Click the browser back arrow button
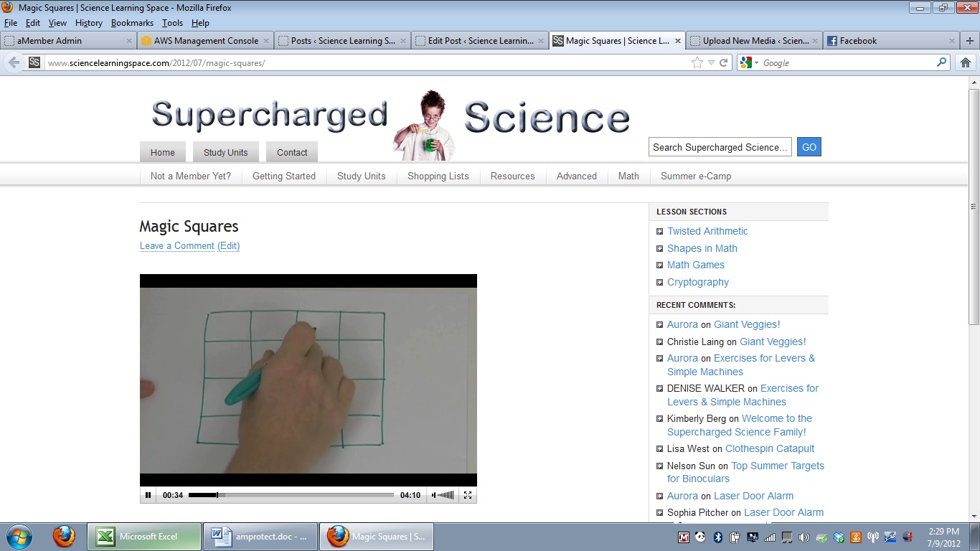This screenshot has width=980, height=551. pyautogui.click(x=14, y=63)
